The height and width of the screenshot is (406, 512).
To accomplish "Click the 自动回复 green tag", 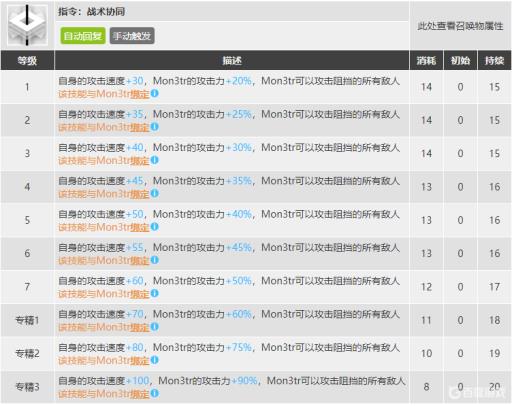I will coord(83,36).
